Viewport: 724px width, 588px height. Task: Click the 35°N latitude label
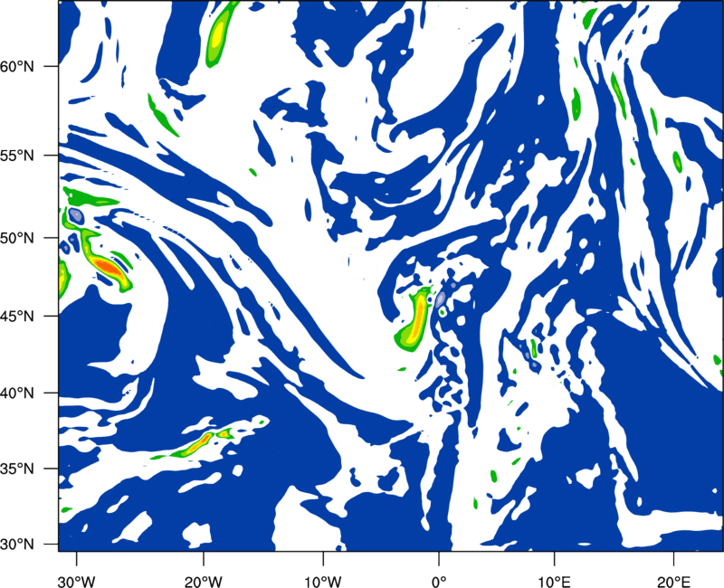click(x=17, y=469)
